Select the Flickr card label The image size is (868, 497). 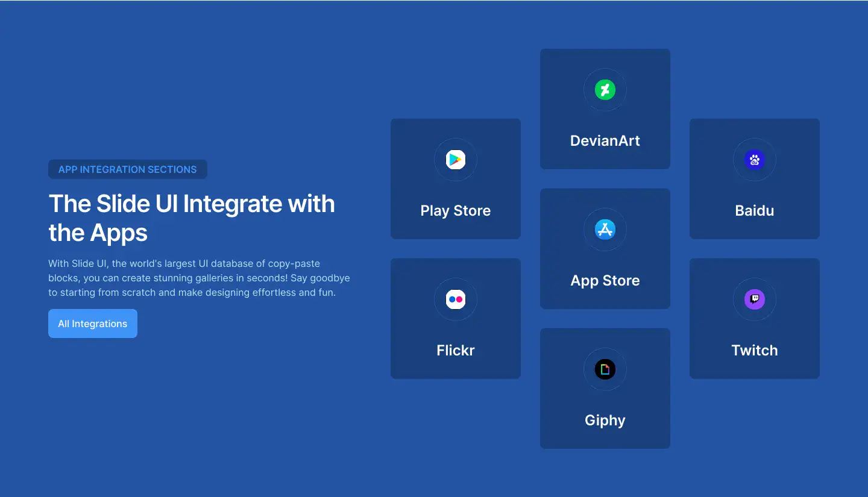(456, 351)
